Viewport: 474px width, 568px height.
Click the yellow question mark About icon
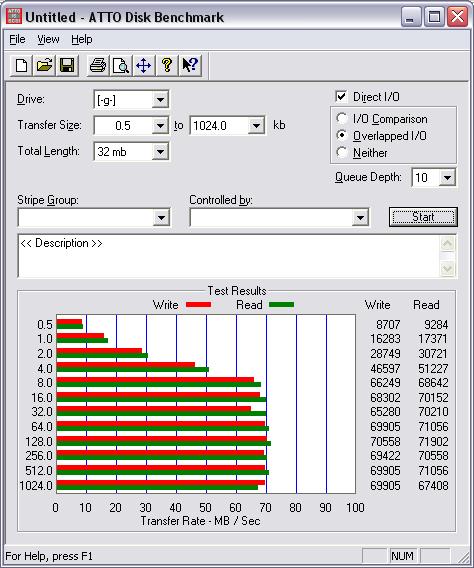pos(167,66)
